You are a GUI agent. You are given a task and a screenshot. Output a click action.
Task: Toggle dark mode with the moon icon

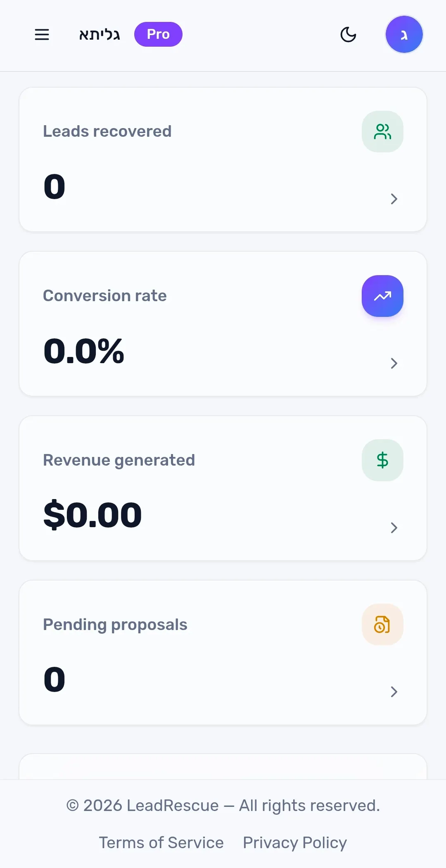pyautogui.click(x=349, y=34)
